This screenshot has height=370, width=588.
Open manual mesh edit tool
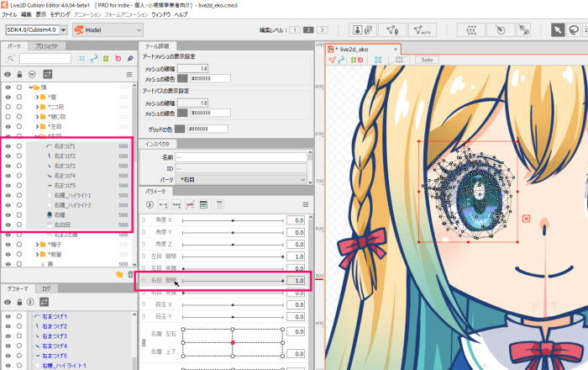click(x=392, y=30)
